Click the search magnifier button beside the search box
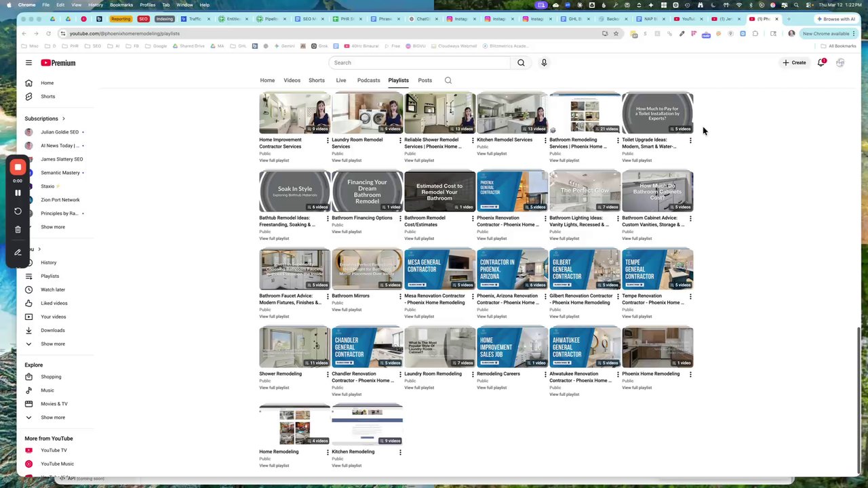Screen dimensions: 868x488 521,63
